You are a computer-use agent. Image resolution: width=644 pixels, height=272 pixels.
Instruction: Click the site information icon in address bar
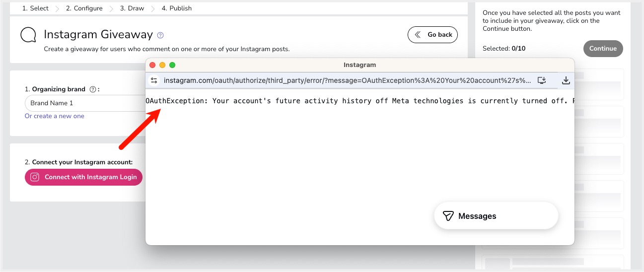154,80
